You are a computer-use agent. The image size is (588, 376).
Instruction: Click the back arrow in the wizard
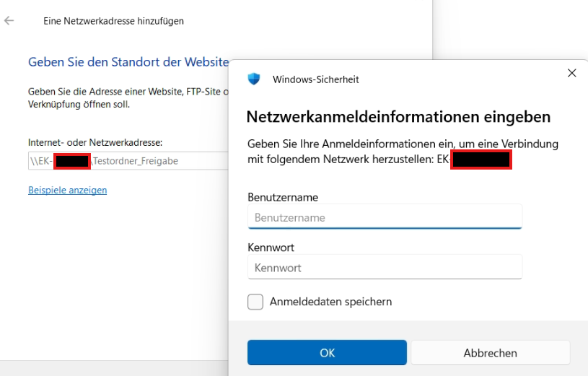tap(9, 21)
